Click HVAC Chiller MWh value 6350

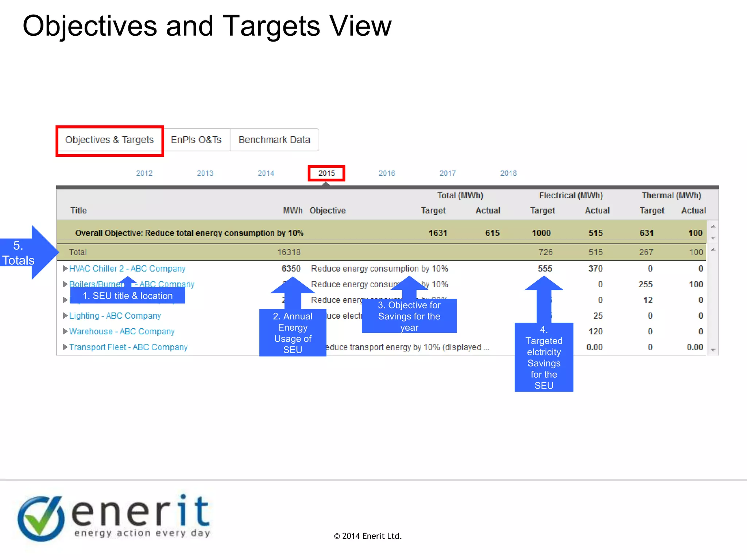291,269
